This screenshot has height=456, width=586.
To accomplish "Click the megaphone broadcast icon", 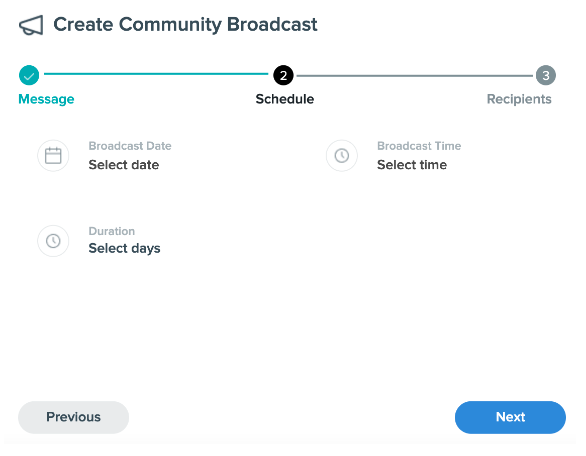I will [x=31, y=25].
